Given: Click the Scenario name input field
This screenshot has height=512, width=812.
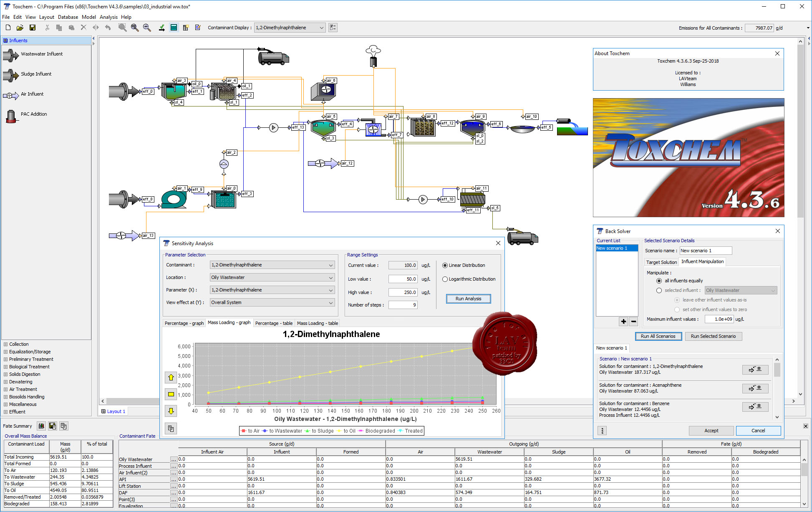Looking at the screenshot, I should pyautogui.click(x=706, y=251).
